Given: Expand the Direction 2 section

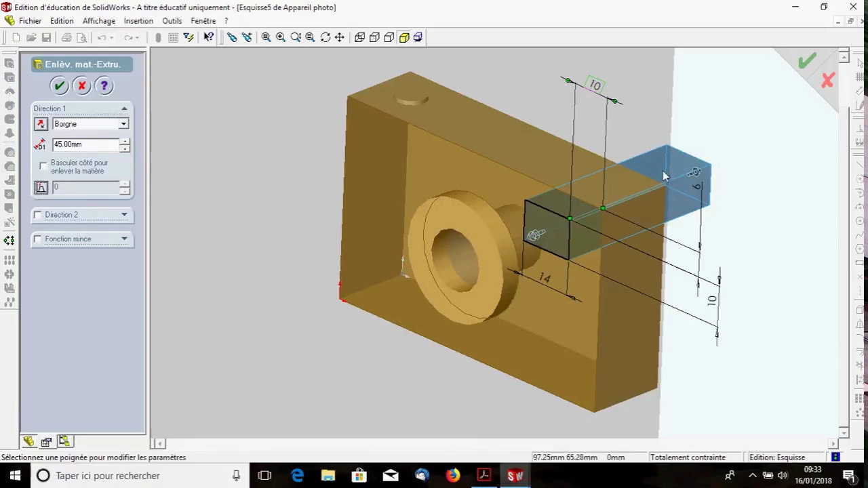Looking at the screenshot, I should tap(124, 215).
